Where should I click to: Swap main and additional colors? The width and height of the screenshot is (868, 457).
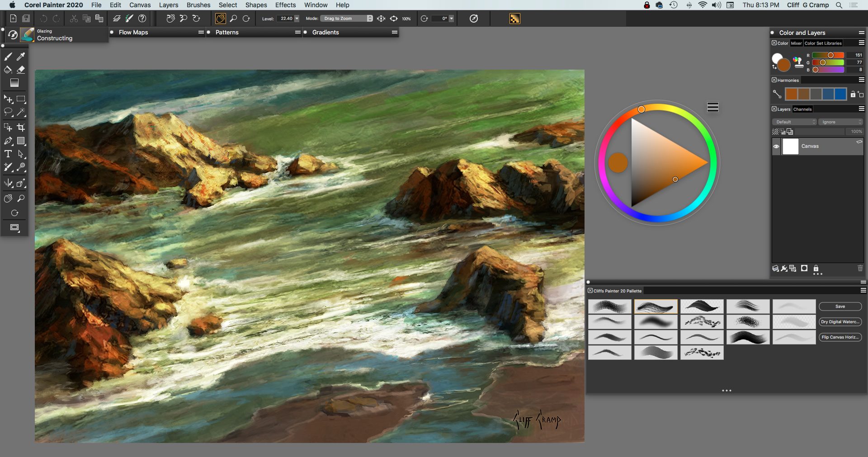point(774,67)
